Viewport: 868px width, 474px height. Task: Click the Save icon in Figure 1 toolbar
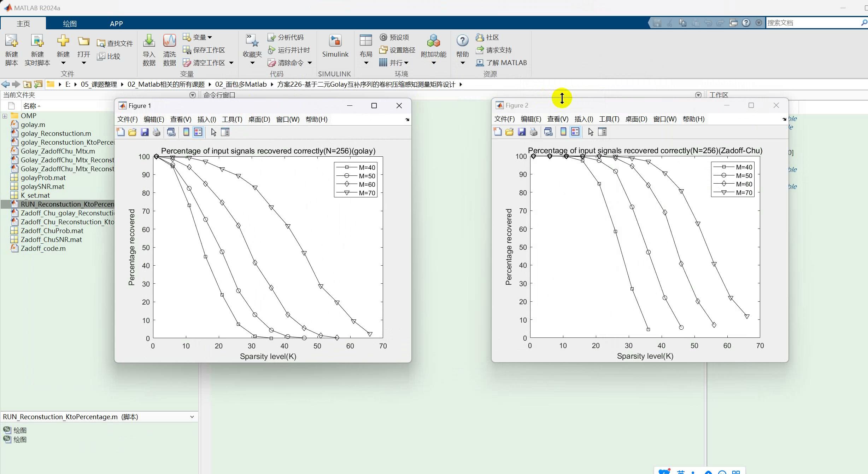click(144, 132)
